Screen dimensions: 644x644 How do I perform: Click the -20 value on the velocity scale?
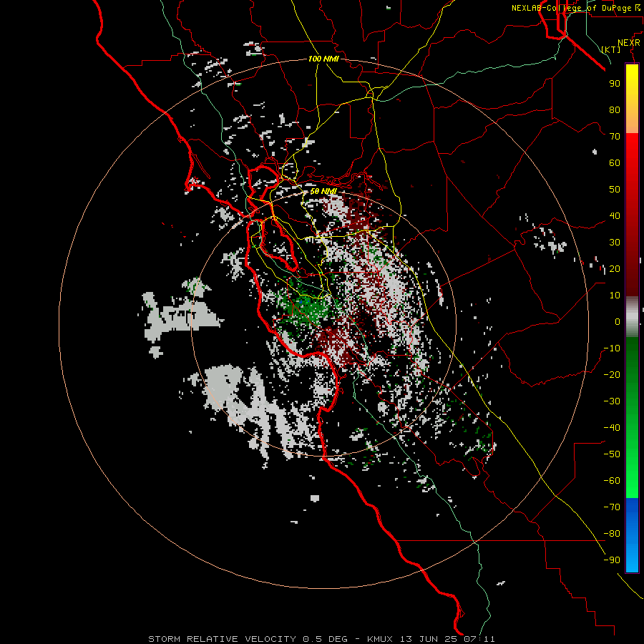pos(612,375)
